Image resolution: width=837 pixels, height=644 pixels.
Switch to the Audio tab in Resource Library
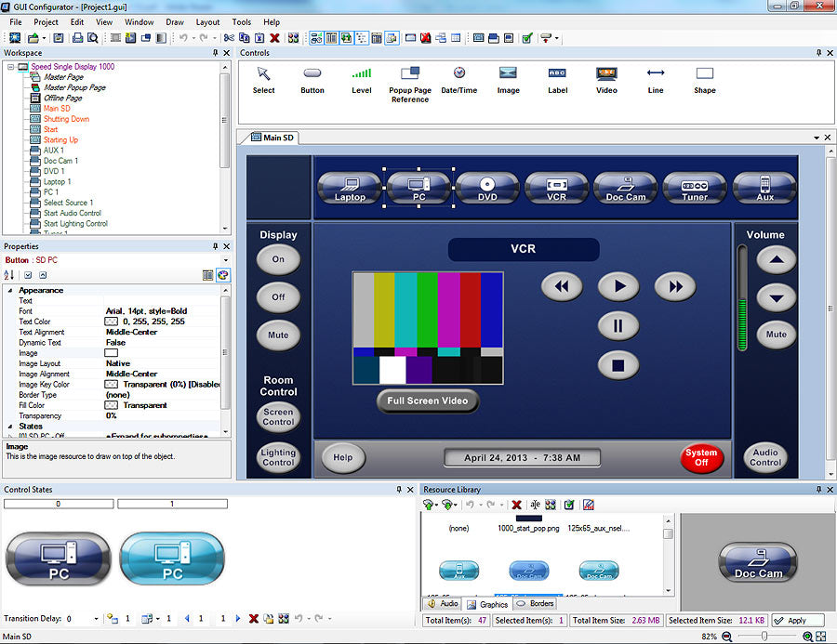(443, 603)
